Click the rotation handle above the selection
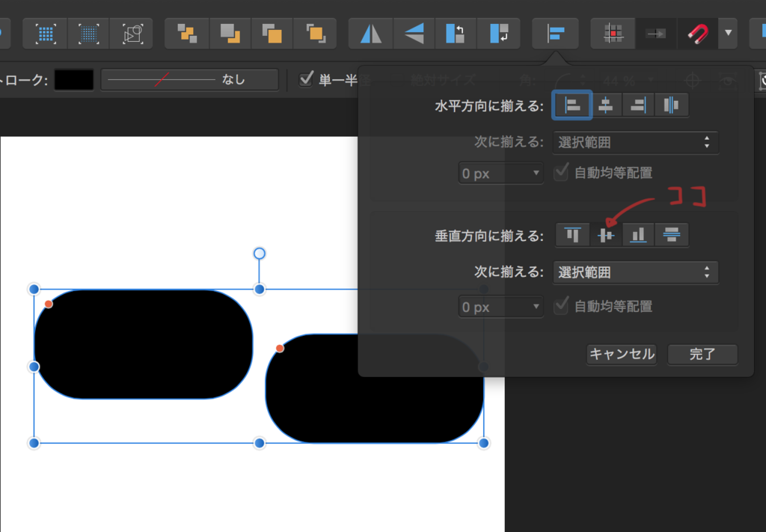Image resolution: width=766 pixels, height=532 pixels. [260, 253]
